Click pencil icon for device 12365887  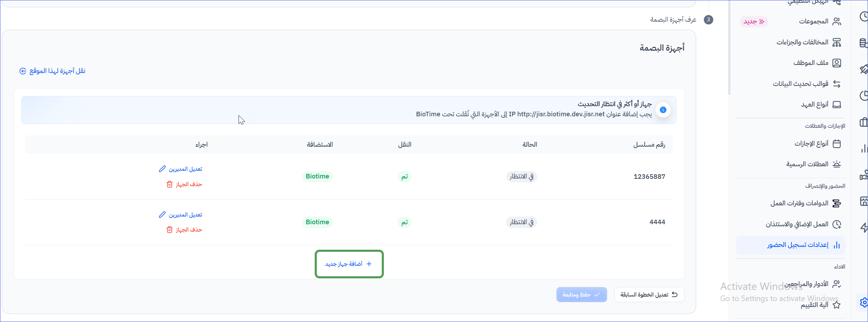(162, 169)
